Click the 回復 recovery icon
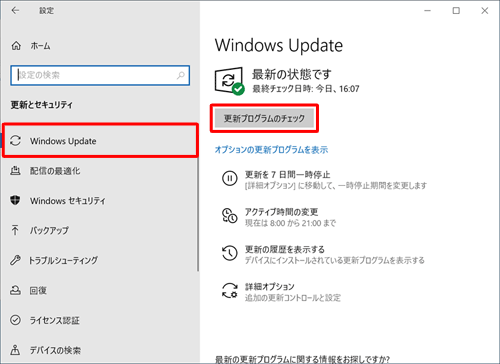This screenshot has height=364, width=500. pos(15,290)
